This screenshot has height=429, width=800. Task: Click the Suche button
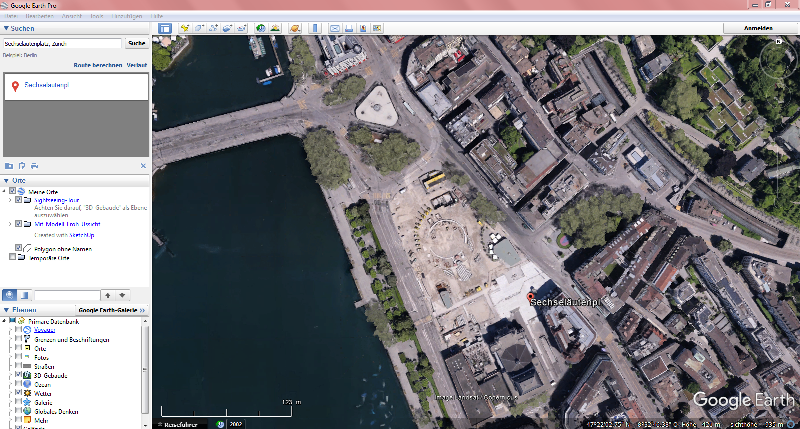(x=136, y=43)
